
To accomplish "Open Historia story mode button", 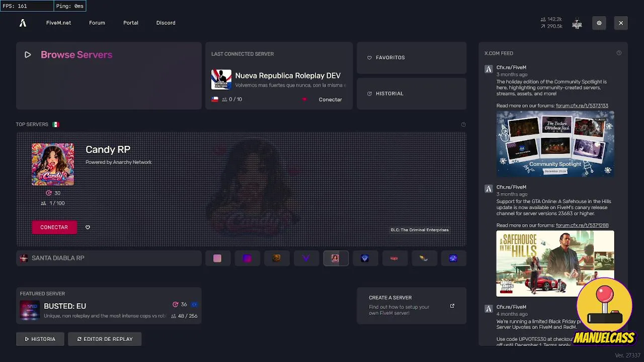I will (x=40, y=339).
